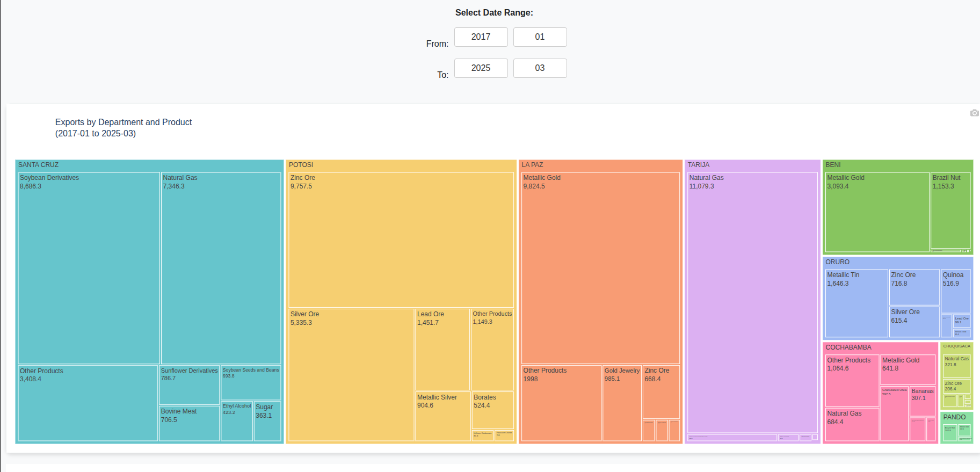The height and width of the screenshot is (472, 980).
Task: Open the COCHABAMBA department header
Action: click(880, 347)
